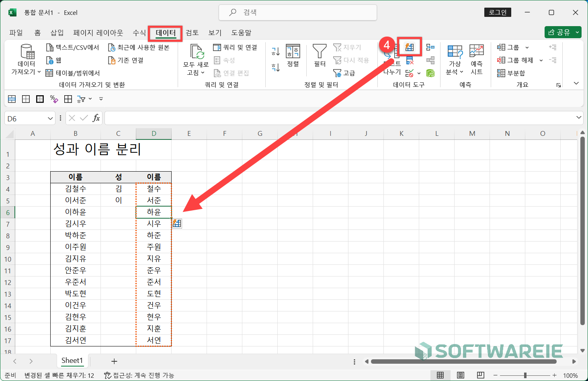This screenshot has height=381, width=588.
Task: Open the 파일 (File) tab
Action: (x=16, y=33)
